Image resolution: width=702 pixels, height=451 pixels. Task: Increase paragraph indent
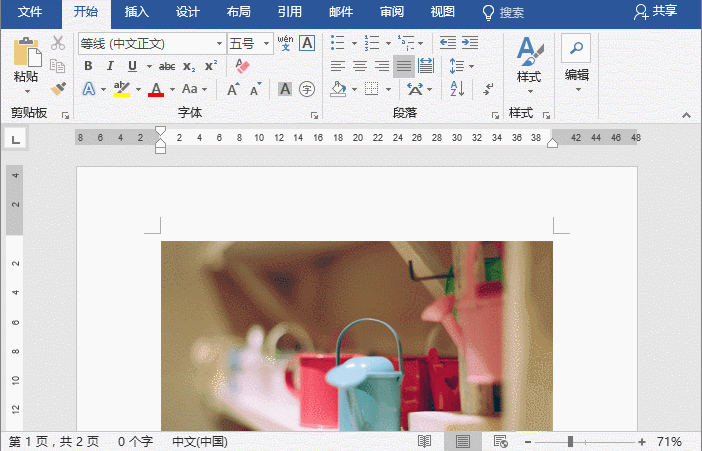point(470,43)
